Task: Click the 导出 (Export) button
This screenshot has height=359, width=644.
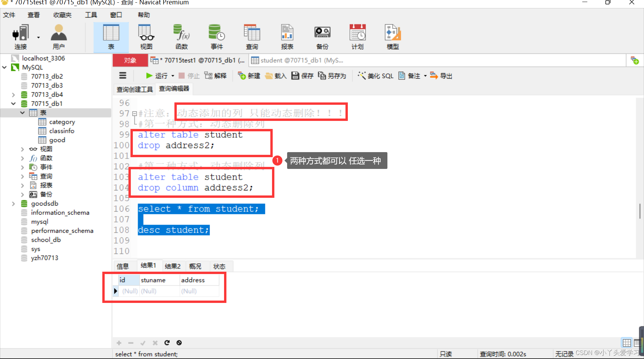Action: [x=441, y=76]
